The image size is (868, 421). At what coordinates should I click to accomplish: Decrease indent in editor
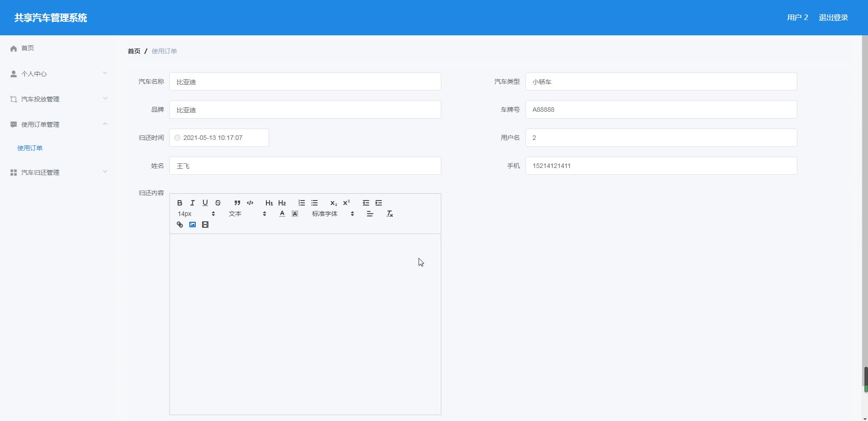(366, 203)
